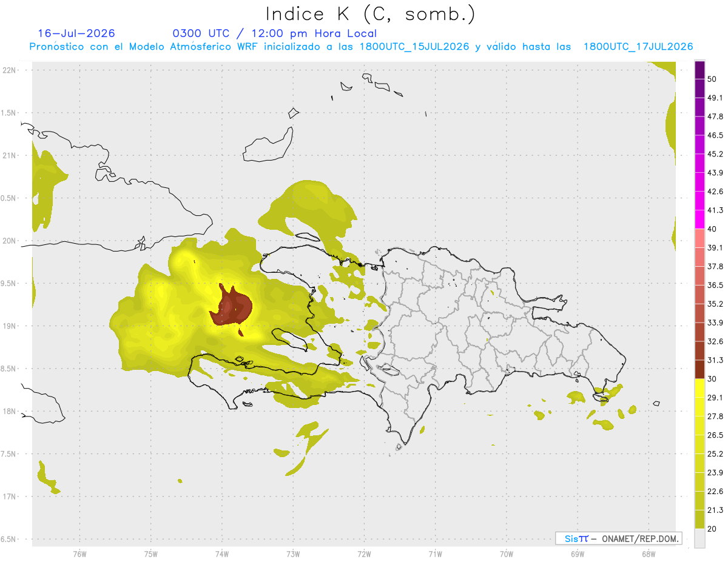The height and width of the screenshot is (562, 728).
Task: Click the "22N" latitude label
Action: [9, 70]
